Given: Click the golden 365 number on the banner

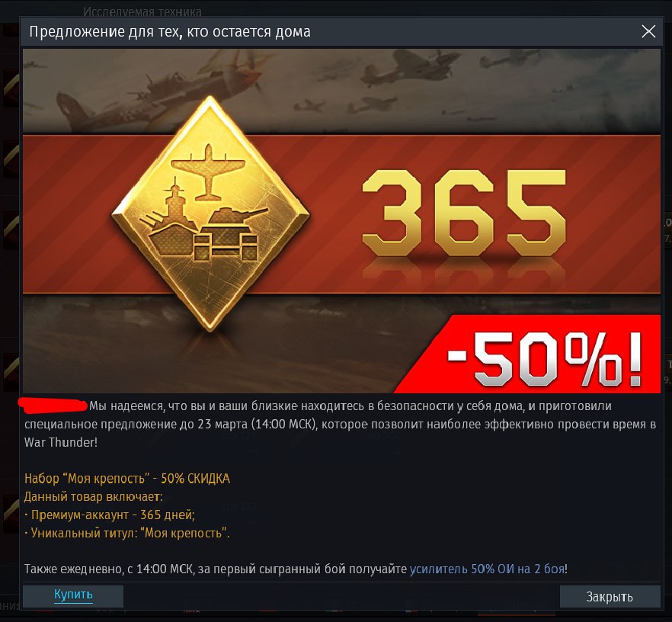Looking at the screenshot, I should [464, 213].
